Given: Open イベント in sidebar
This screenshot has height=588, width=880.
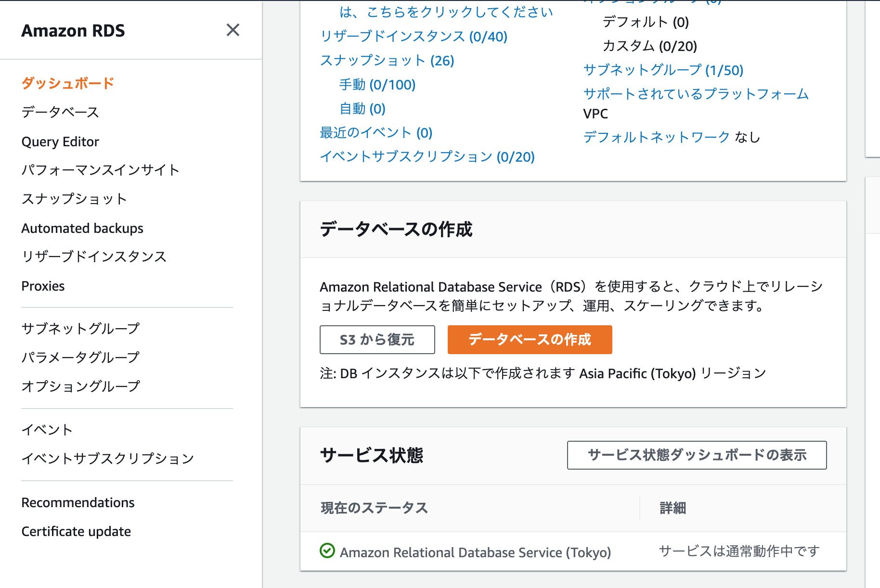Looking at the screenshot, I should [x=47, y=430].
